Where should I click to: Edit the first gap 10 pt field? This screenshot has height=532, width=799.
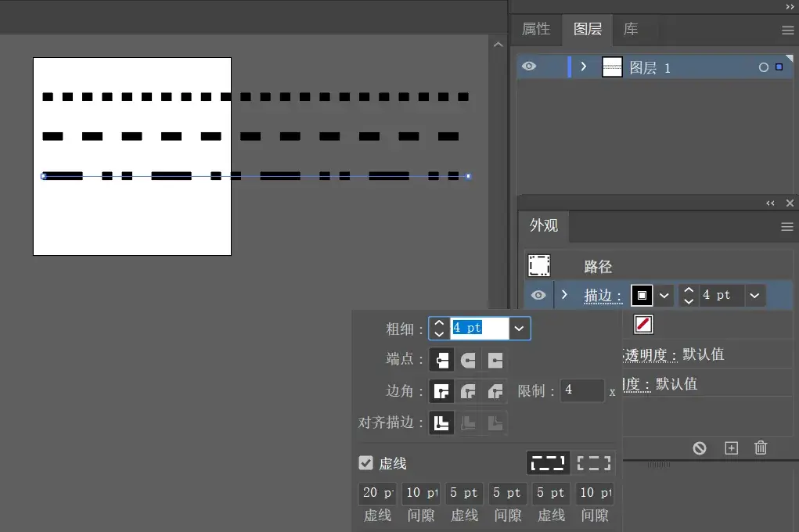[x=420, y=493]
